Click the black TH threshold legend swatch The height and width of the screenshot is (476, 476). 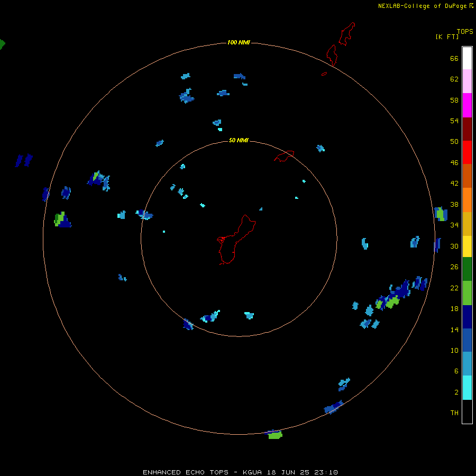467,411
